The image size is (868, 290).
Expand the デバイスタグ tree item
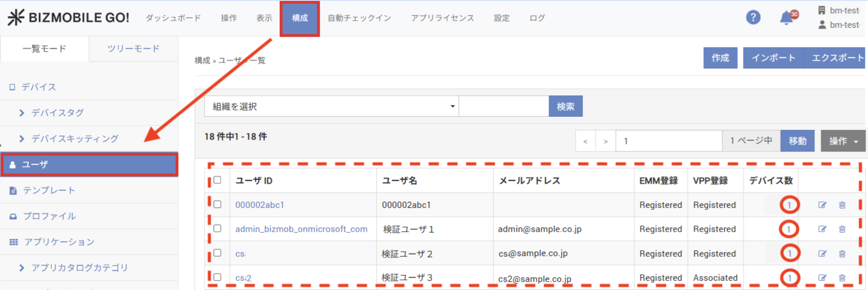pyautogui.click(x=22, y=113)
